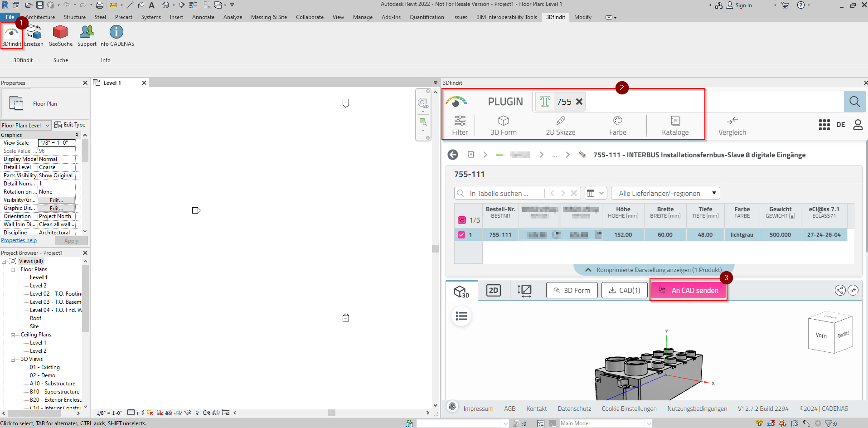The image size is (868, 428).
Task: Click the Vorn face of view cube
Action: [x=821, y=335]
